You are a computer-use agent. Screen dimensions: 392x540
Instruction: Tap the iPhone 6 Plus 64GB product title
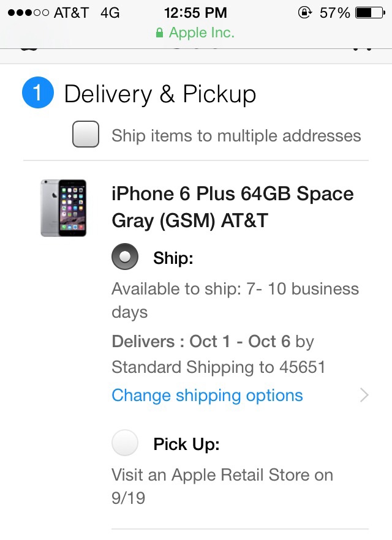pos(232,207)
